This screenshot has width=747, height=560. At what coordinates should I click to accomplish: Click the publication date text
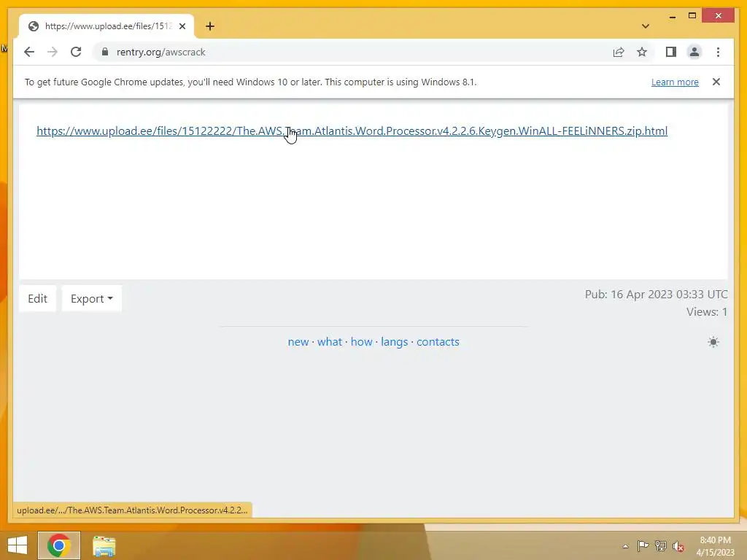(656, 295)
